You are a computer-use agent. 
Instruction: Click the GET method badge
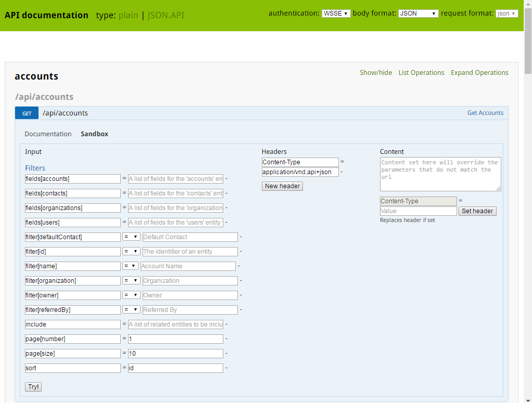[x=27, y=113]
